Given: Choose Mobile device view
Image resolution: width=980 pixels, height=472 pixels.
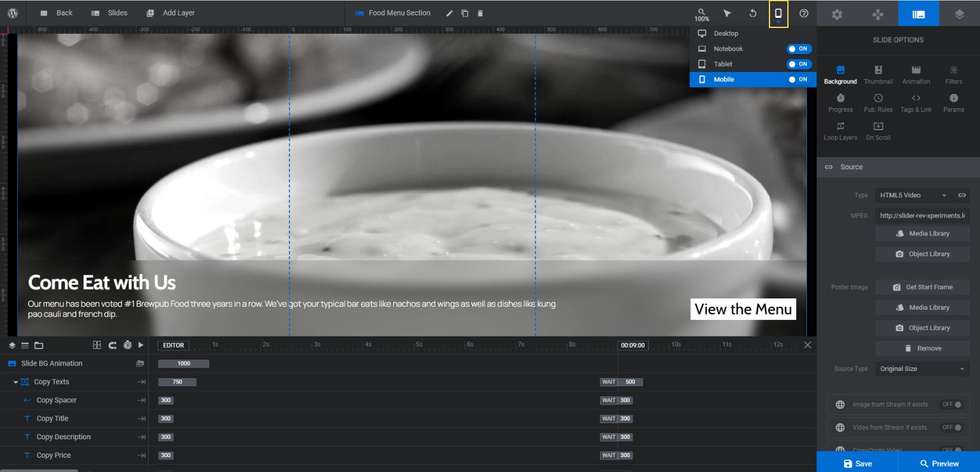Looking at the screenshot, I should pos(724,80).
